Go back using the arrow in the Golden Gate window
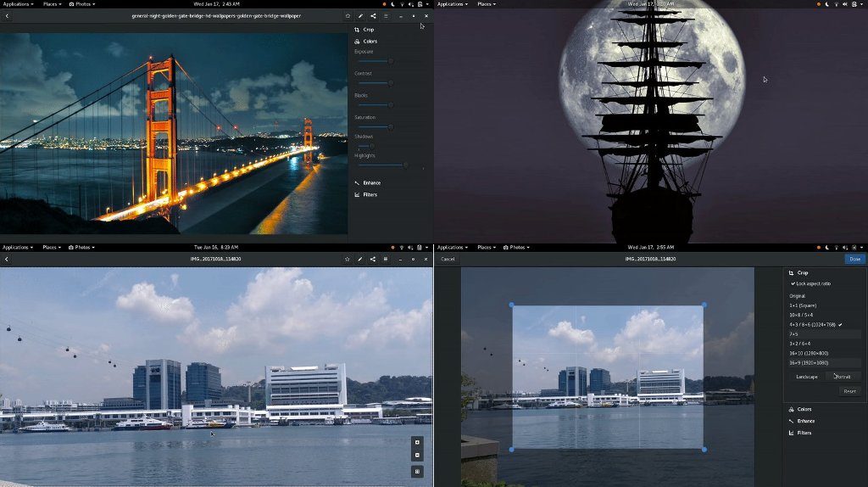 pyautogui.click(x=7, y=16)
